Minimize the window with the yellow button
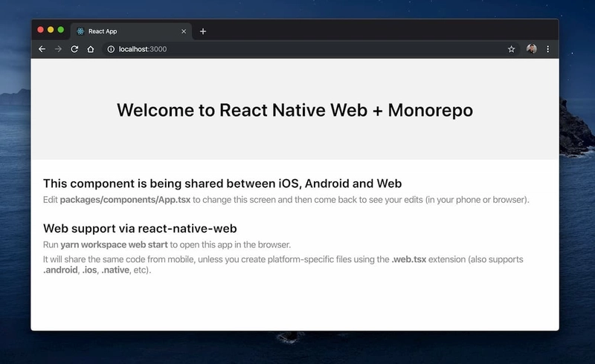 click(x=51, y=30)
